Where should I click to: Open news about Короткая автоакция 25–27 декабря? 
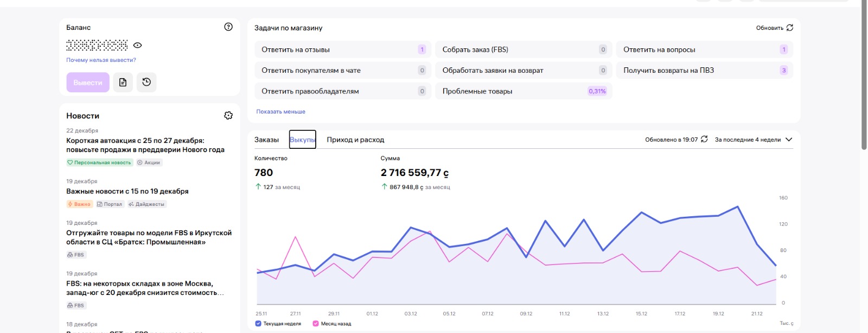pos(145,145)
